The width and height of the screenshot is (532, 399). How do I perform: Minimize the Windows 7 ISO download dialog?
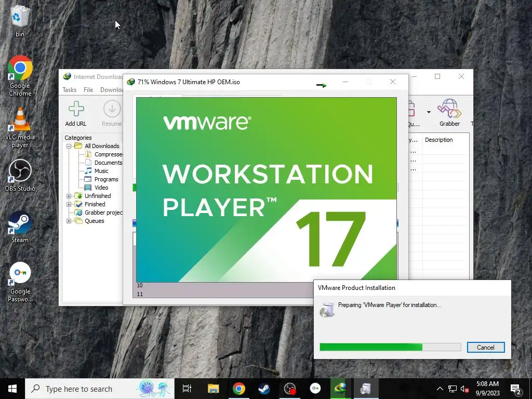click(x=345, y=82)
